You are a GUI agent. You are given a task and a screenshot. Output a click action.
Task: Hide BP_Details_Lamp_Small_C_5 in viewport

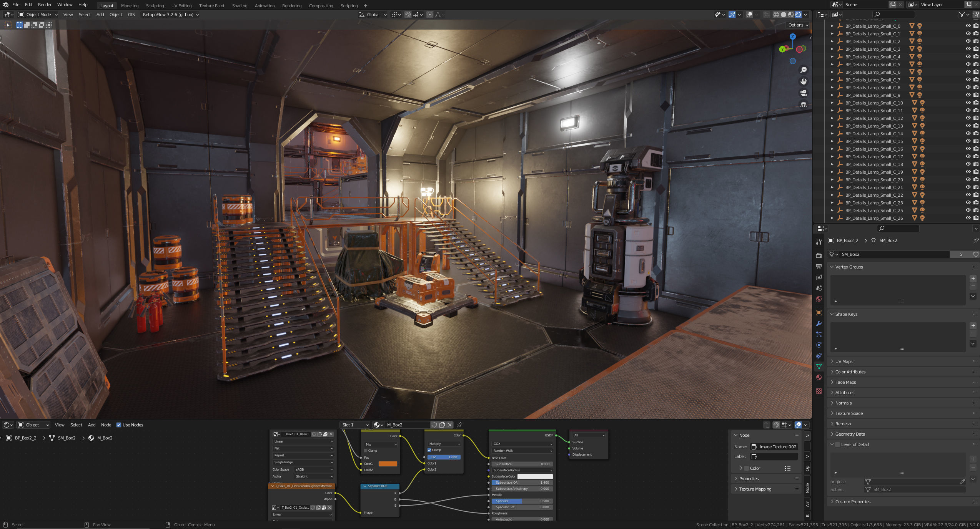968,65
